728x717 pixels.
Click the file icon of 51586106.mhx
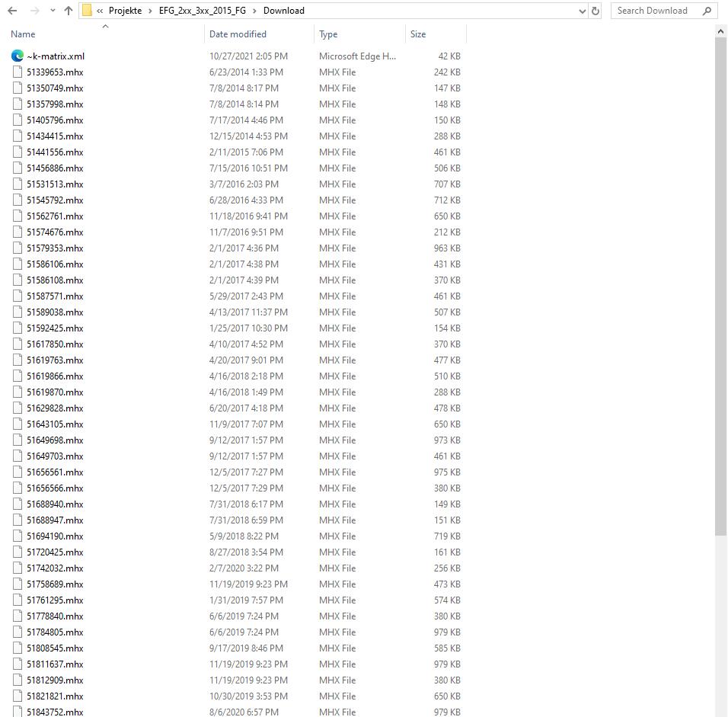pos(18,264)
